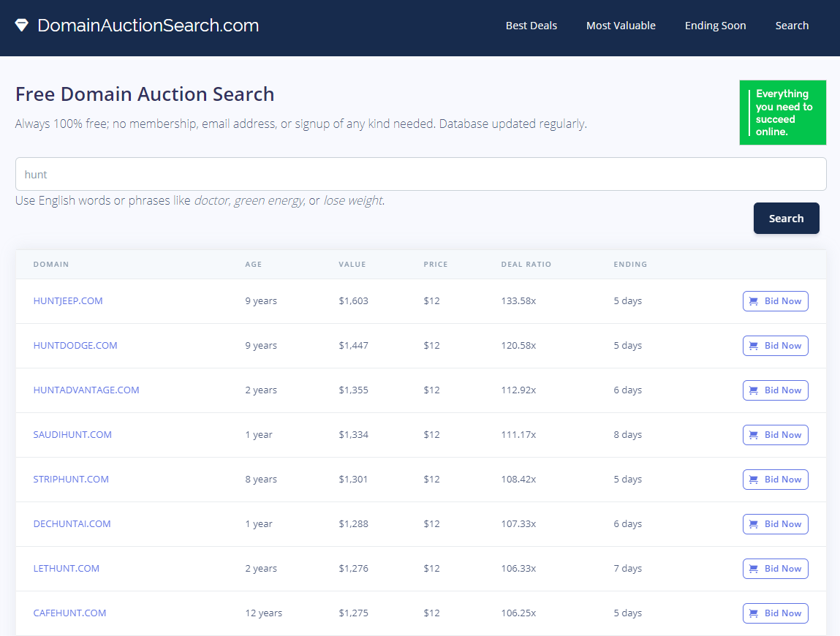Bid Now on HUNTADVANTAGE.COM
The width and height of the screenshot is (840, 636).
[775, 390]
